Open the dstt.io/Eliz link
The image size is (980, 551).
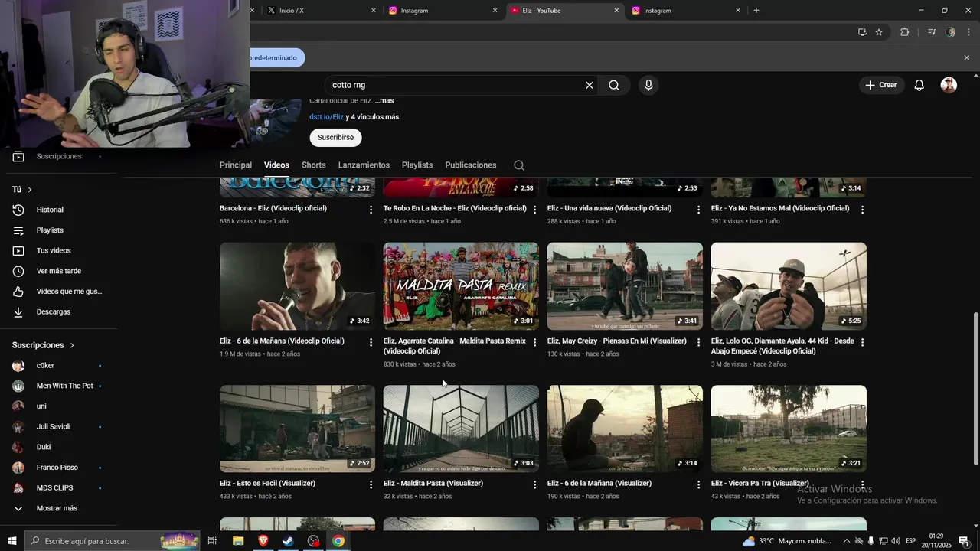point(326,117)
